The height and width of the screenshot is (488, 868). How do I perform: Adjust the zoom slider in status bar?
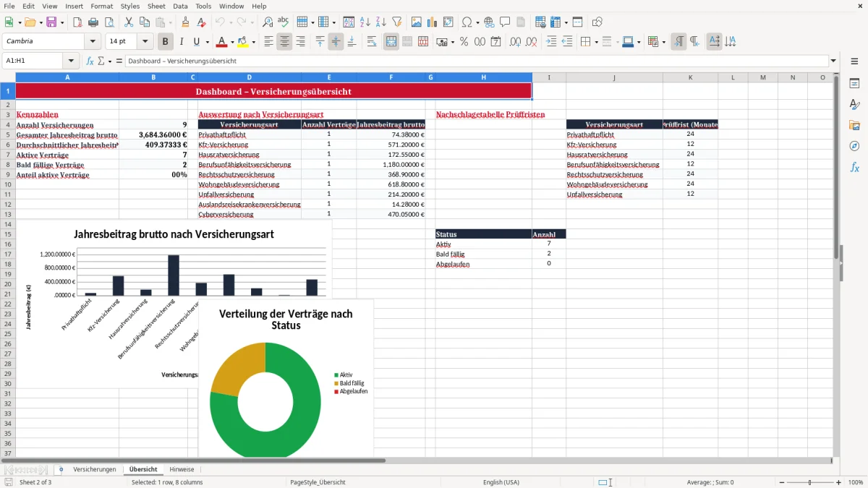click(x=810, y=482)
